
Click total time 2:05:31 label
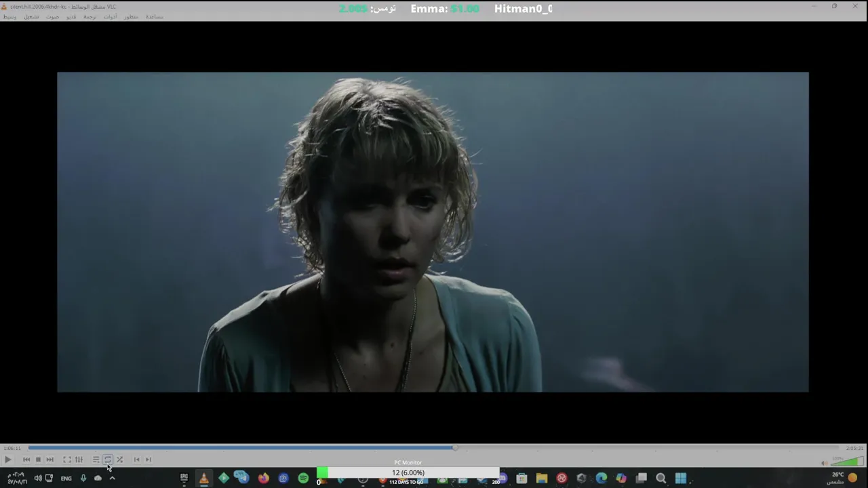pos(854,448)
